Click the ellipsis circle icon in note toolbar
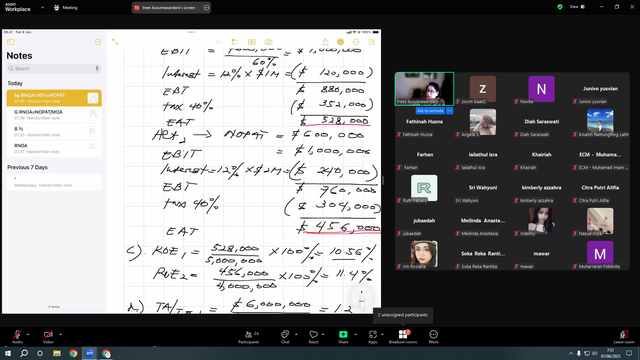Image resolution: width=640 pixels, height=360 pixels. [356, 42]
